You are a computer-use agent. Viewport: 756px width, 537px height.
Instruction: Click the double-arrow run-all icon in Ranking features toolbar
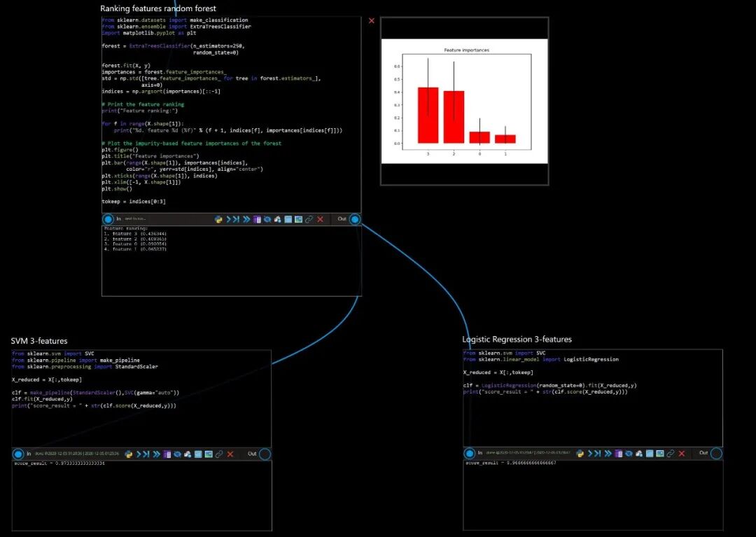[x=246, y=219]
